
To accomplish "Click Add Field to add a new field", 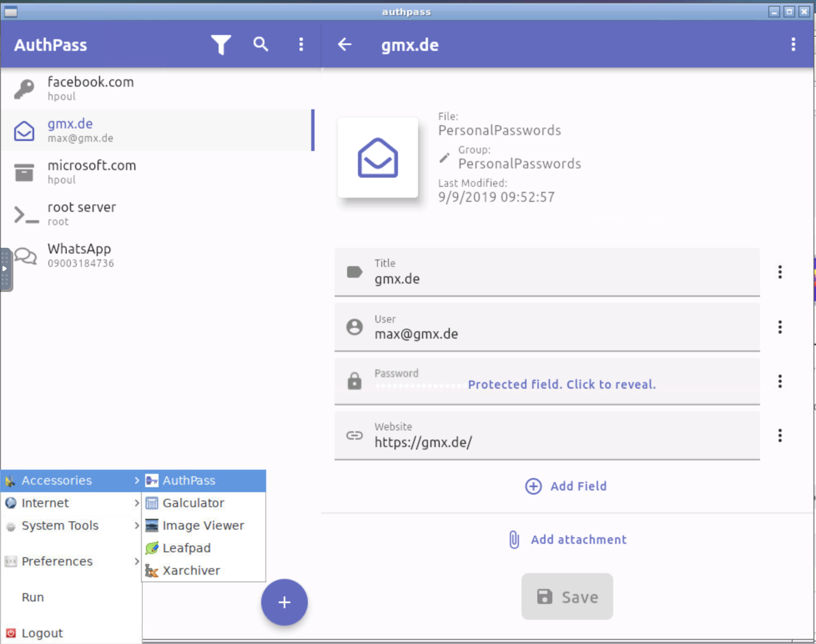I will [566, 485].
